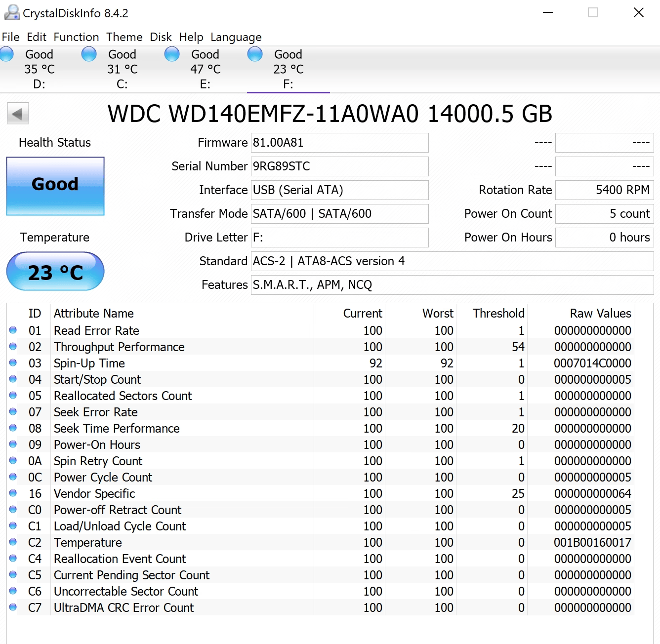Select the Temperature raw value 001B00160017
The height and width of the screenshot is (644, 660).
tap(592, 543)
